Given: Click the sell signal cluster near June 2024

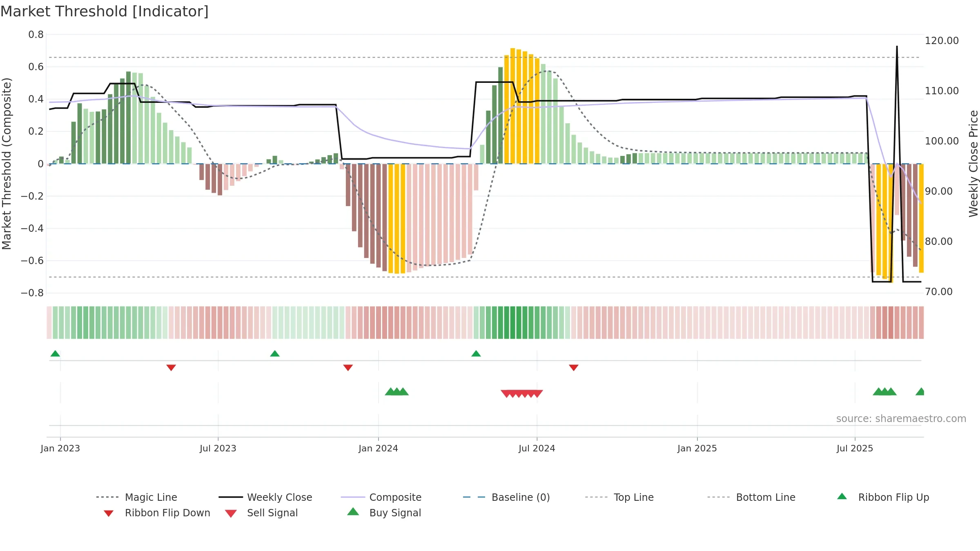Looking at the screenshot, I should click(522, 394).
